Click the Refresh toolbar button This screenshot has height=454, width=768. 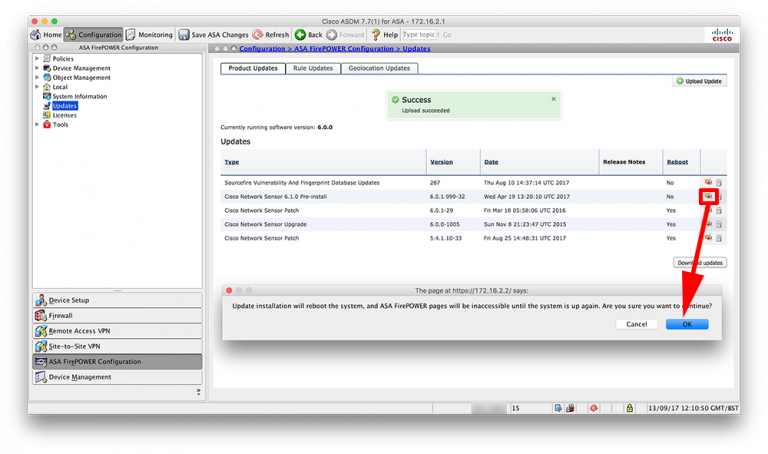(270, 35)
